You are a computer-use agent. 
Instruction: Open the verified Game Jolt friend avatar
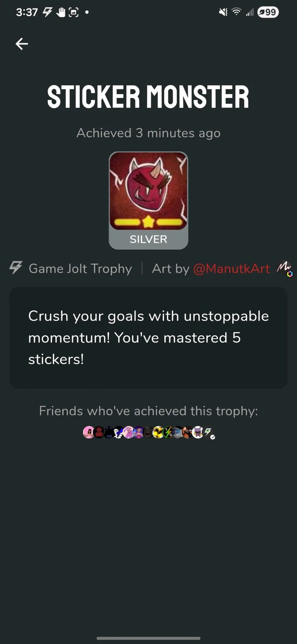pyautogui.click(x=209, y=432)
